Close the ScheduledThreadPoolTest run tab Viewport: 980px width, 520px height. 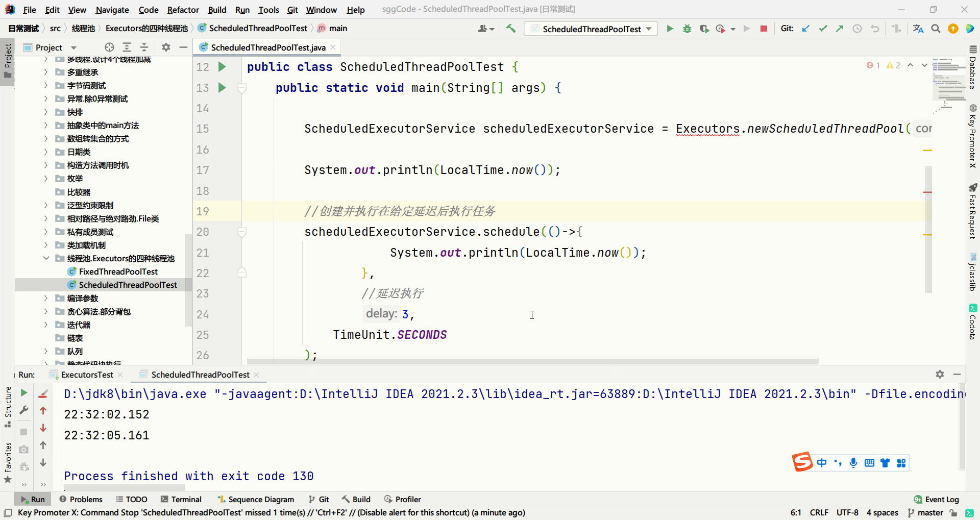pos(257,375)
